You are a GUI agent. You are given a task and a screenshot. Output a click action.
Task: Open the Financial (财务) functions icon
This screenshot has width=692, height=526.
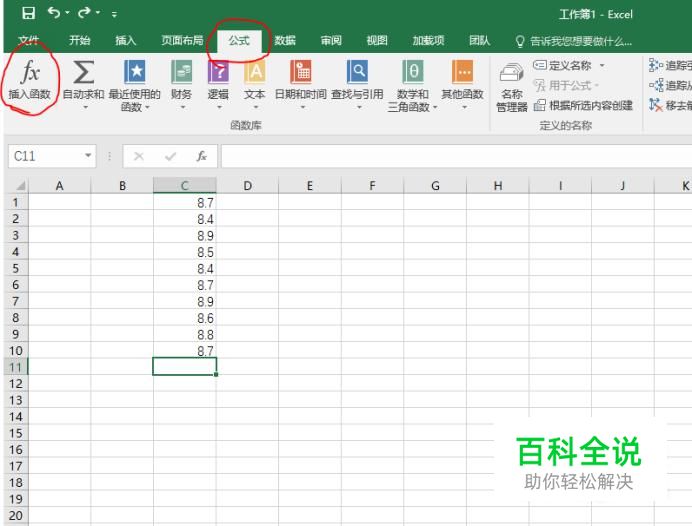[x=181, y=71]
